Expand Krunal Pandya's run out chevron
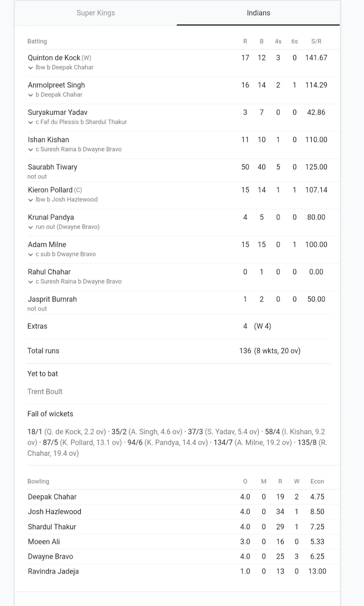The width and height of the screenshot is (364, 606). 31,227
